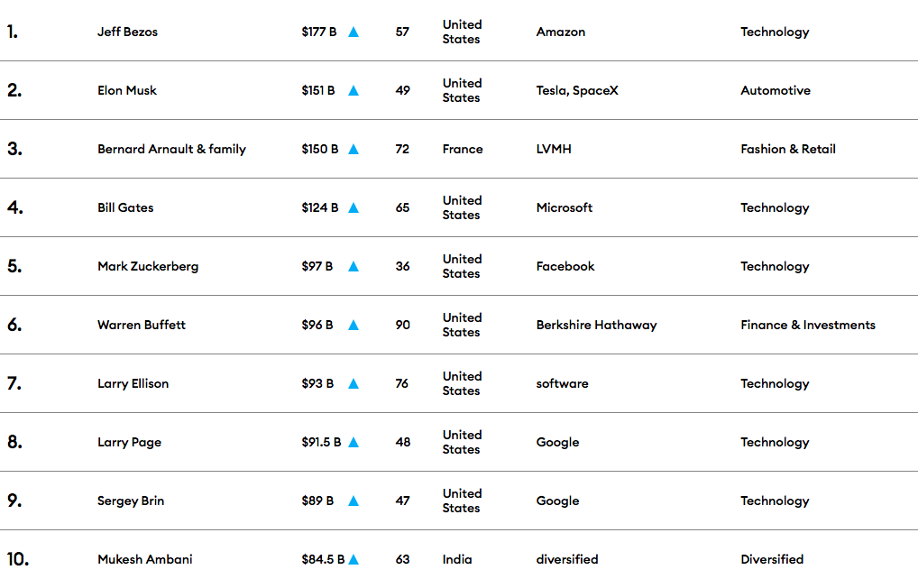Image resolution: width=918 pixels, height=588 pixels.
Task: Click the blue triangle next to Larry Ellison's $93 B
Action: [x=353, y=384]
